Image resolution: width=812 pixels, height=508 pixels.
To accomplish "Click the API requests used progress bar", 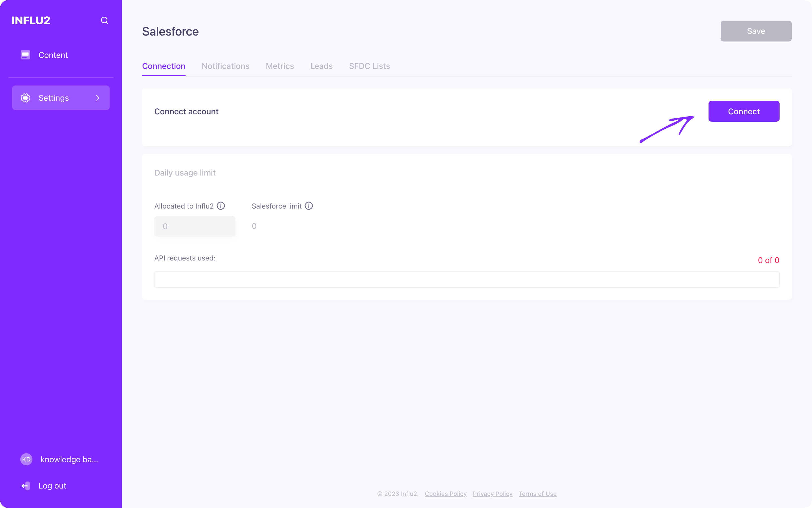I will [x=467, y=279].
